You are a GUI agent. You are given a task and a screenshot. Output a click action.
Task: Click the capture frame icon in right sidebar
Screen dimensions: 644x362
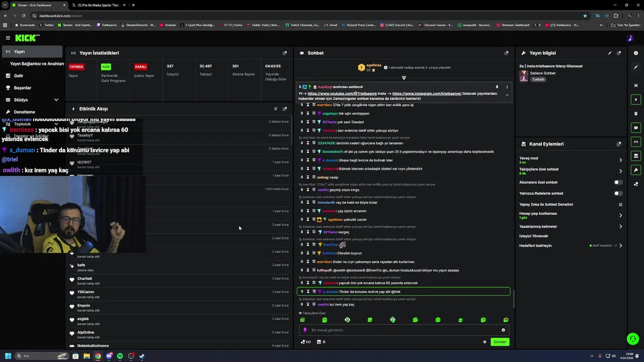(x=636, y=85)
